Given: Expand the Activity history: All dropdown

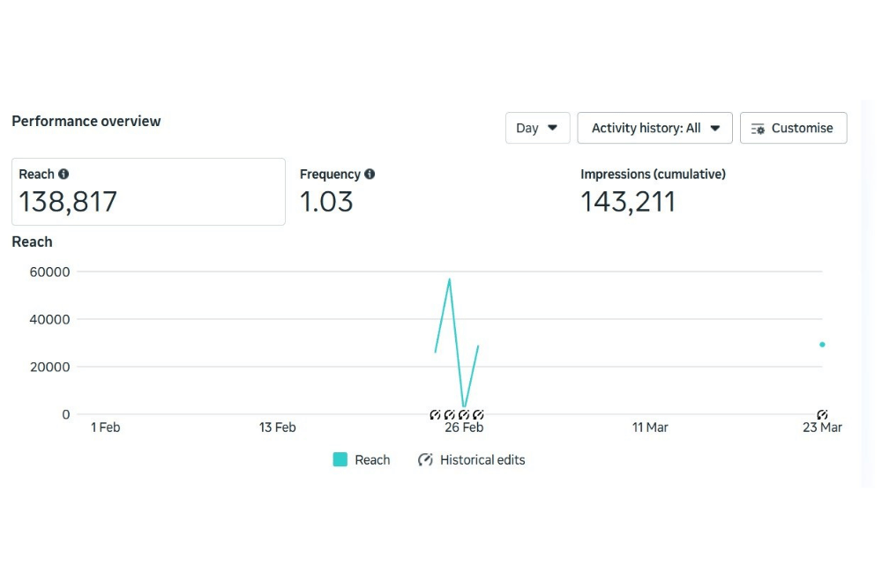Looking at the screenshot, I should point(654,128).
